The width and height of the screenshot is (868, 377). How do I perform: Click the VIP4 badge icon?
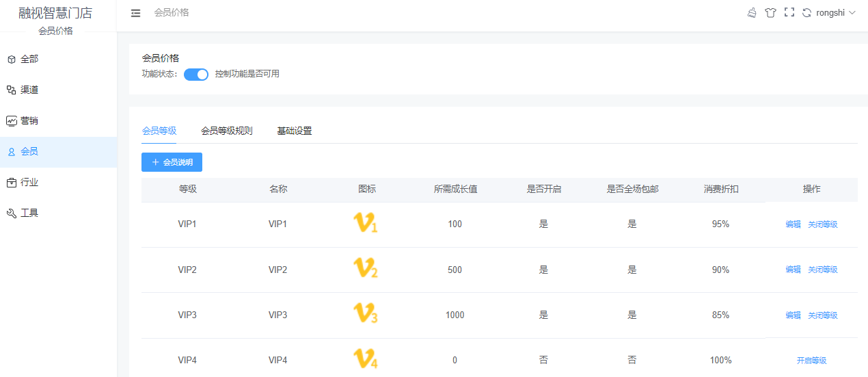[366, 359]
